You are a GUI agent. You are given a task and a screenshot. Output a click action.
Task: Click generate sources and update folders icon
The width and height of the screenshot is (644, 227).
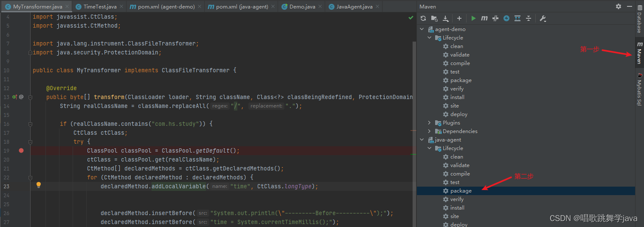click(x=434, y=18)
